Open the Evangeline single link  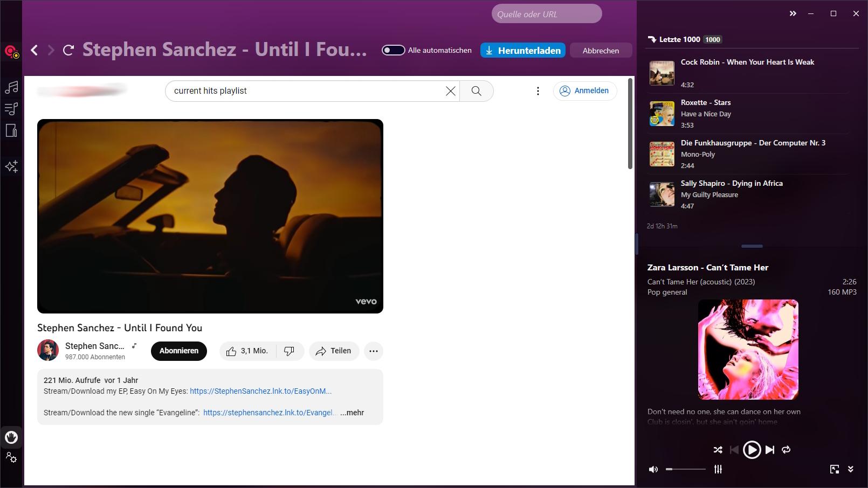pyautogui.click(x=270, y=413)
